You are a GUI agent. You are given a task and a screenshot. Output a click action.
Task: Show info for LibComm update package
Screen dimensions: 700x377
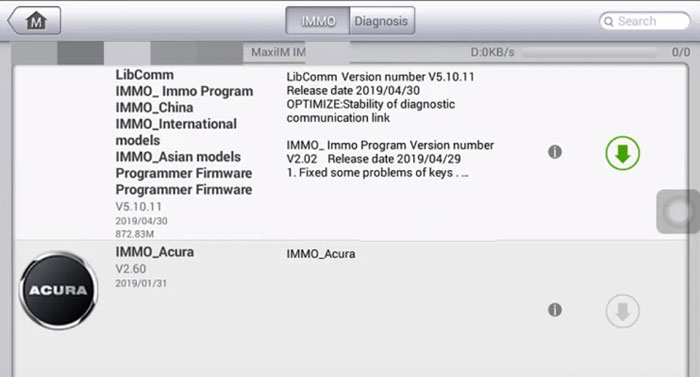pyautogui.click(x=555, y=152)
